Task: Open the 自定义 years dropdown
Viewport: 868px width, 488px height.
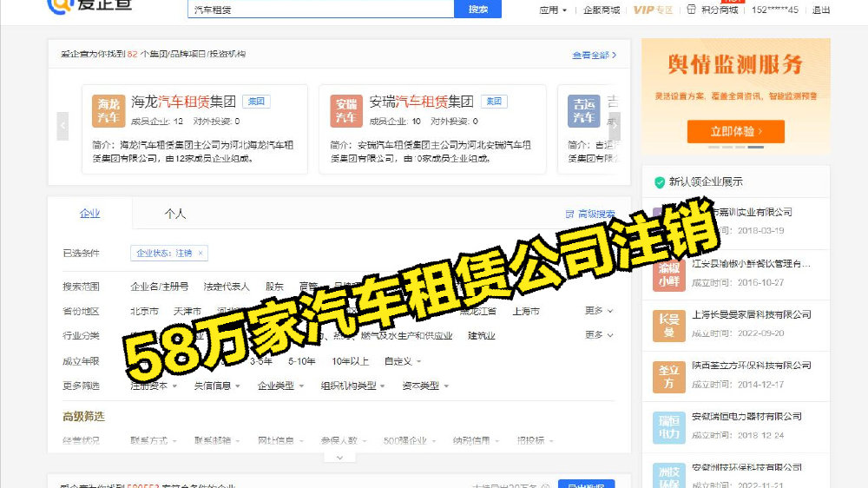Action: coord(403,361)
